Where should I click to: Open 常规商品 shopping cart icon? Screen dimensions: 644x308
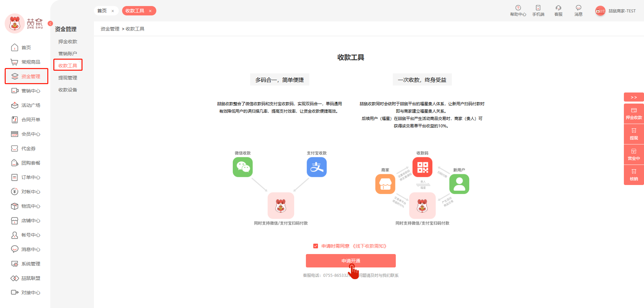click(x=14, y=62)
